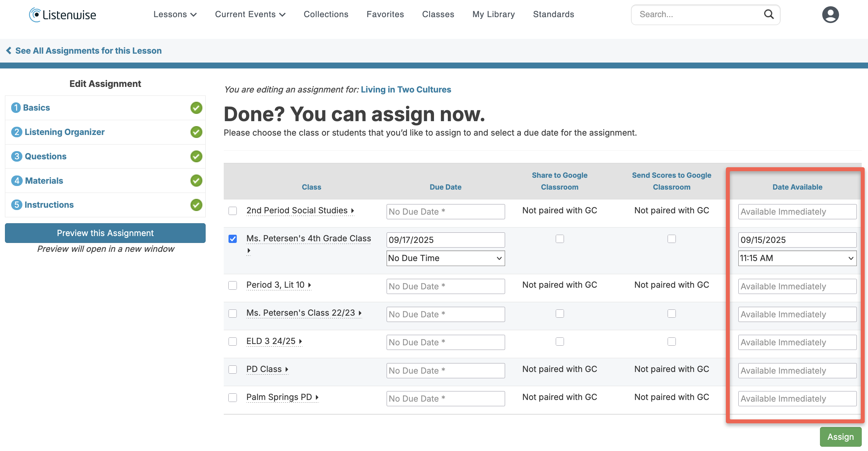This screenshot has width=868, height=451.
Task: Click the step 5 number badge
Action: pos(16,205)
